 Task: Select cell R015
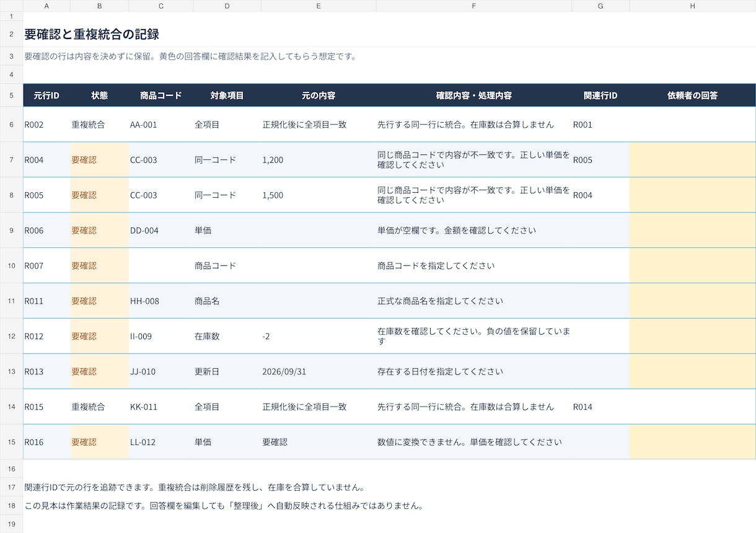46,407
